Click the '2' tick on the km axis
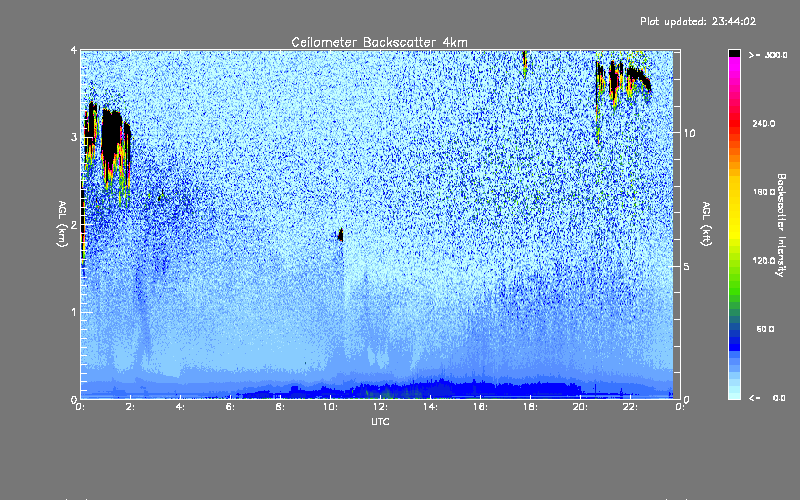This screenshot has height=500, width=800. 74,224
